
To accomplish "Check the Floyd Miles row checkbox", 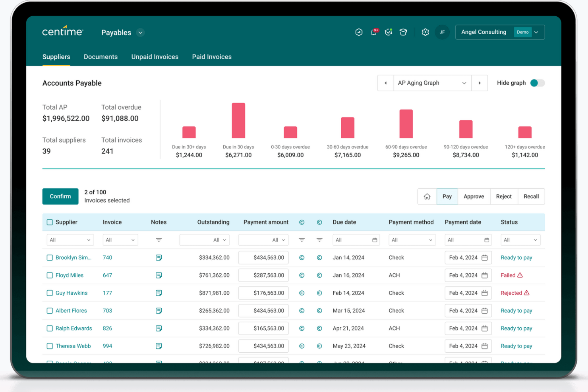I will [x=50, y=275].
